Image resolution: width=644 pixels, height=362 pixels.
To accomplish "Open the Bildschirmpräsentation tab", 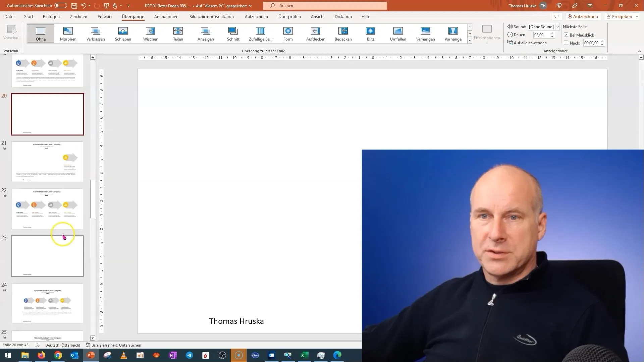I will pyautogui.click(x=212, y=16).
